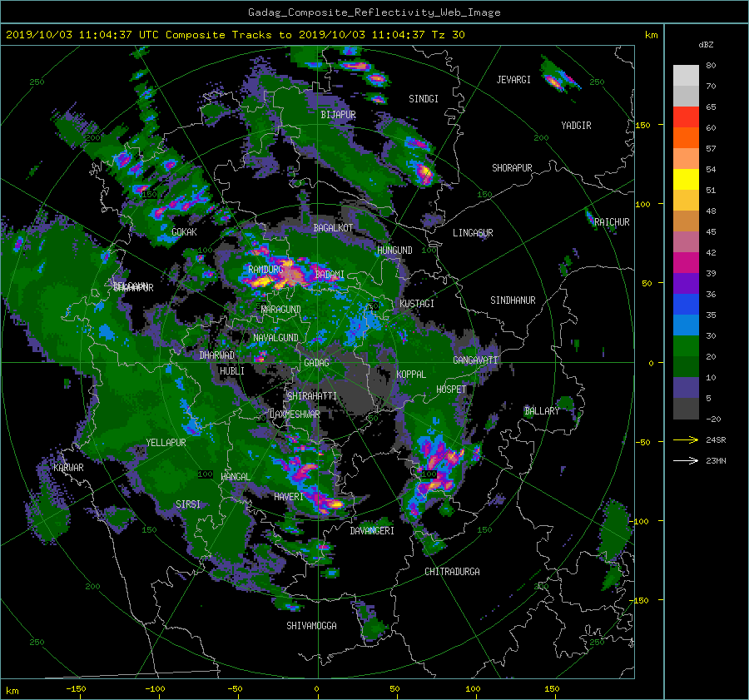The height and width of the screenshot is (700, 749).
Task: Click the GANGAVATI label
Action: coord(475,360)
